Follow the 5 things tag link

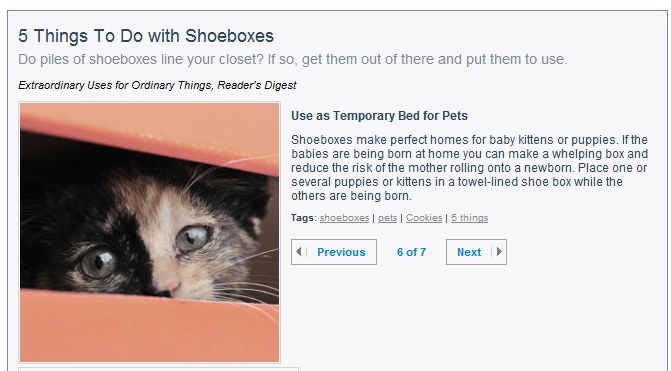469,218
